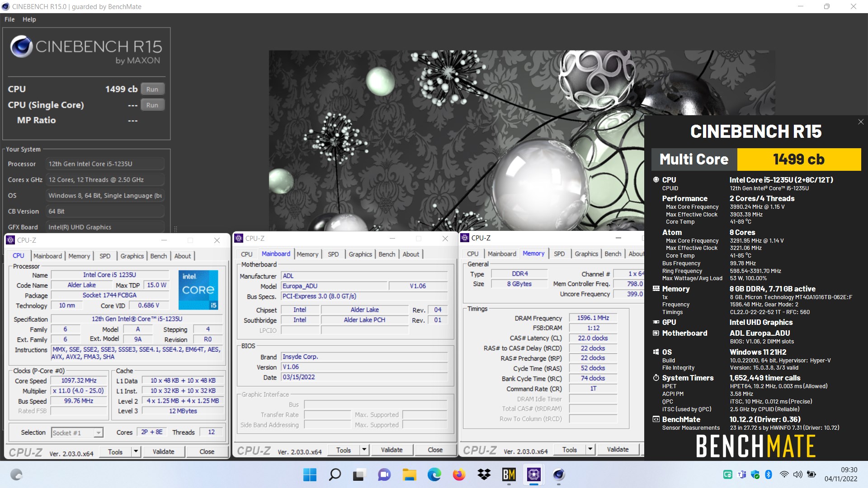The height and width of the screenshot is (488, 868).
Task: Click OS field showing Windows 8
Action: tap(105, 196)
